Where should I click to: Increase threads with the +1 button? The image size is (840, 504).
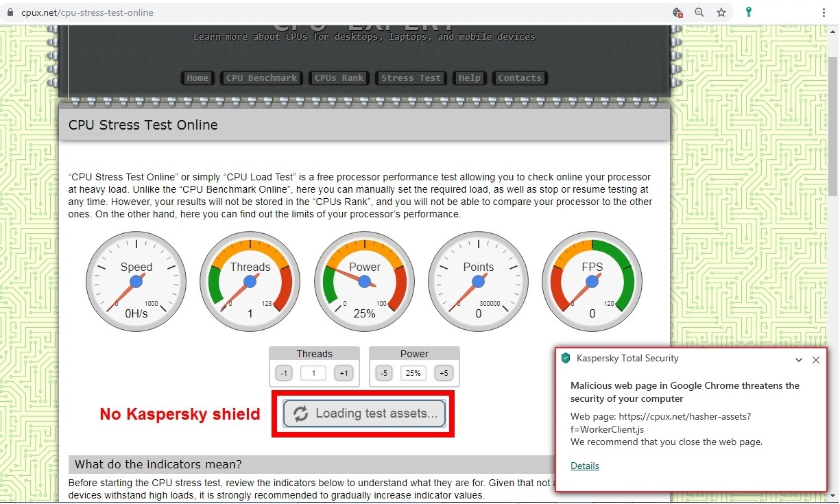click(344, 373)
